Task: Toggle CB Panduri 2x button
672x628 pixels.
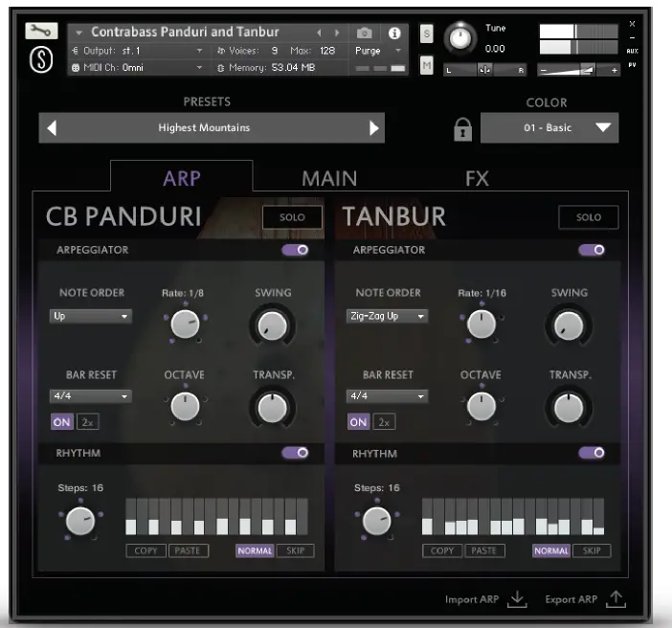Action: (87, 422)
